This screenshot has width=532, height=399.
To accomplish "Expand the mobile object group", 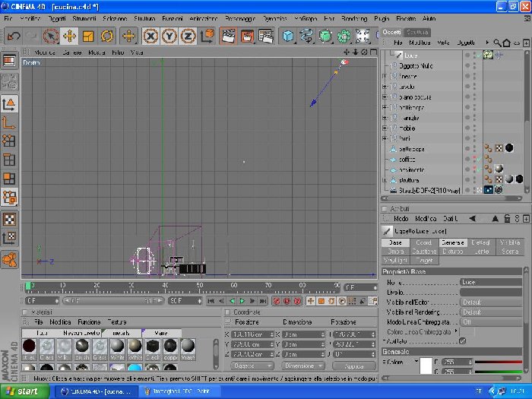I will (x=385, y=128).
